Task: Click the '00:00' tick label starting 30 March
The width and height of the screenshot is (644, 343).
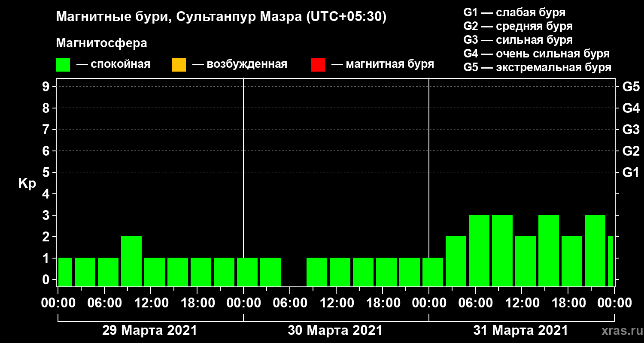Action: point(243,303)
